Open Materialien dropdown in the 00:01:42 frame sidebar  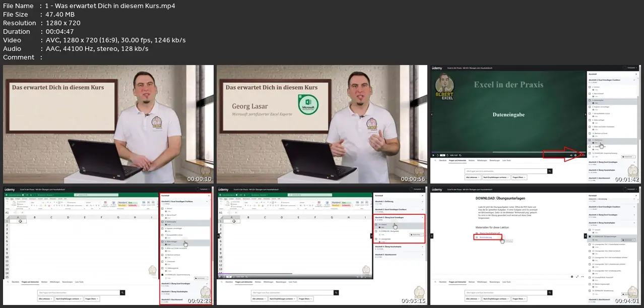pos(628,157)
